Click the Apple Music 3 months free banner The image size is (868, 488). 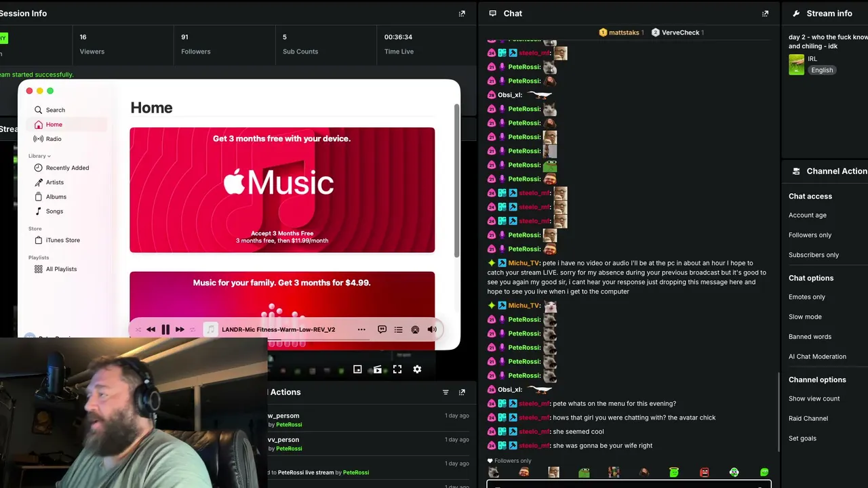point(282,190)
